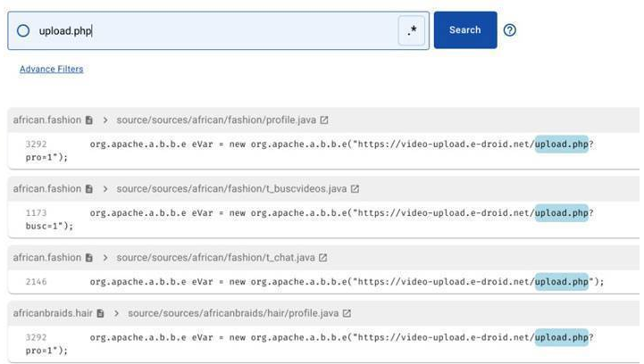Open fashion/profile.java via its external link icon
Viewport: 644px width, 364px height.
[324, 120]
